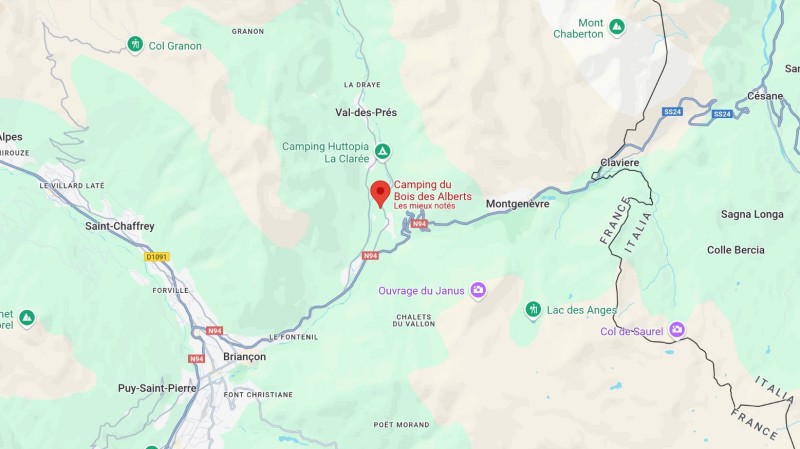
Task: Click the Colle Bercia label
Action: [736, 250]
